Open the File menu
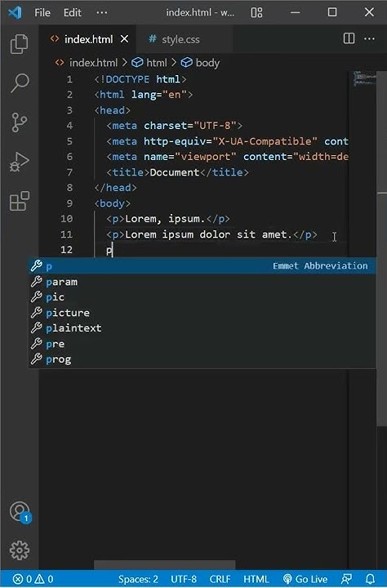The image size is (387, 588). [42, 13]
